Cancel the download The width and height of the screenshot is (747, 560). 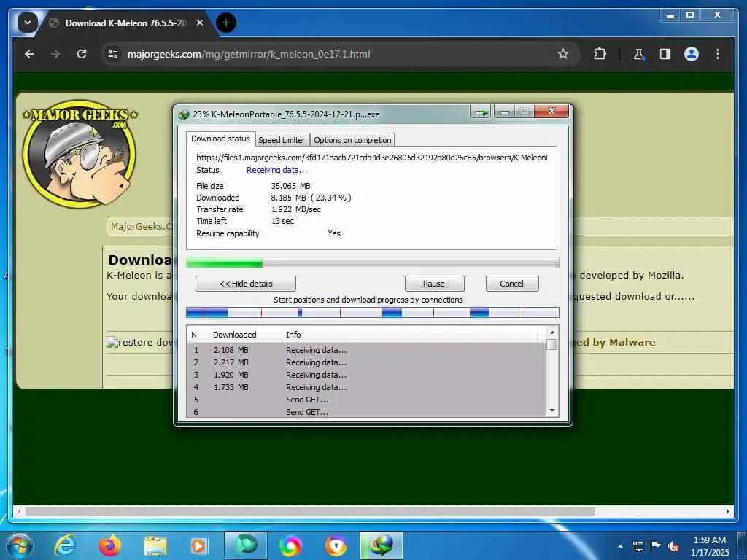tap(511, 284)
